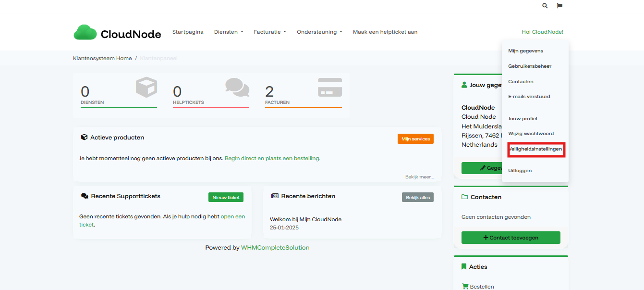This screenshot has width=644, height=290.
Task: Click the flag language icon
Action: 559,6
